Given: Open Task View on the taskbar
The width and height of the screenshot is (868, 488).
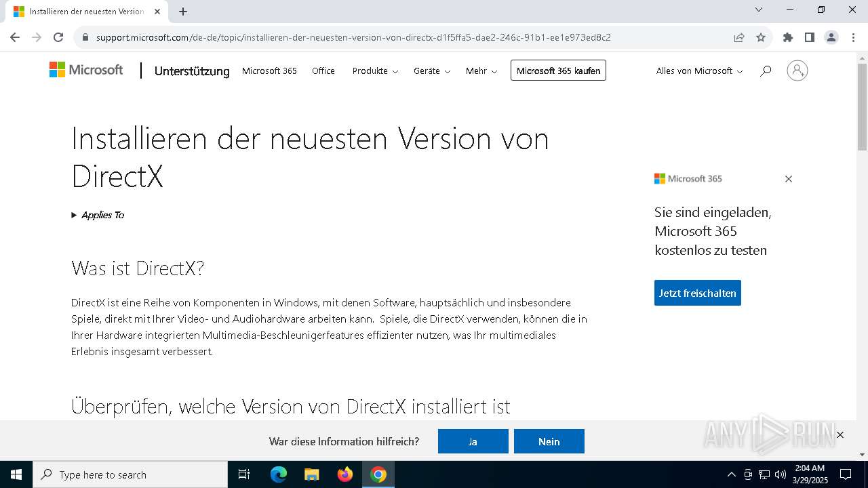Looking at the screenshot, I should [244, 474].
